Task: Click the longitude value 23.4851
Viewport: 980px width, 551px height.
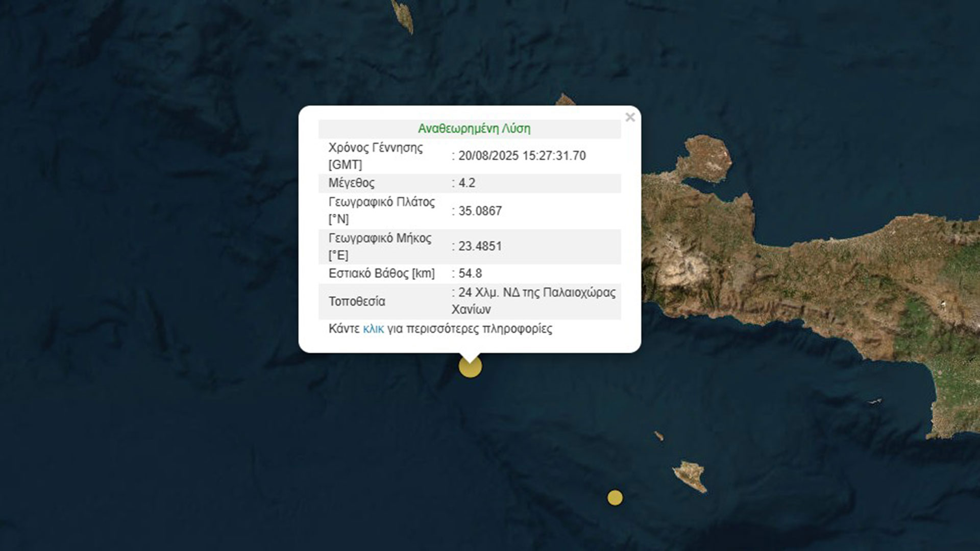Action: pos(480,246)
